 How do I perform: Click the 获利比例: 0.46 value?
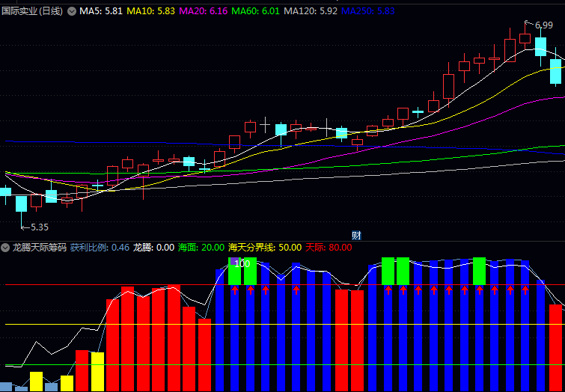click(x=100, y=248)
